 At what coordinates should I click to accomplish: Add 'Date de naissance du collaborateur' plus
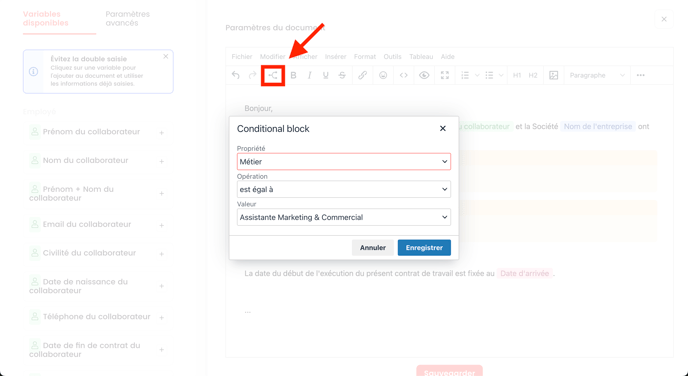coord(161,286)
